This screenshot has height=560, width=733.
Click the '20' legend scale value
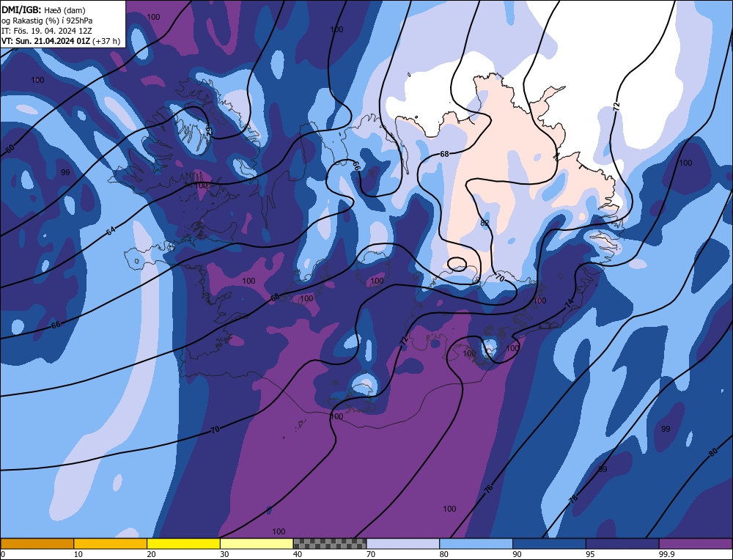tap(152, 554)
